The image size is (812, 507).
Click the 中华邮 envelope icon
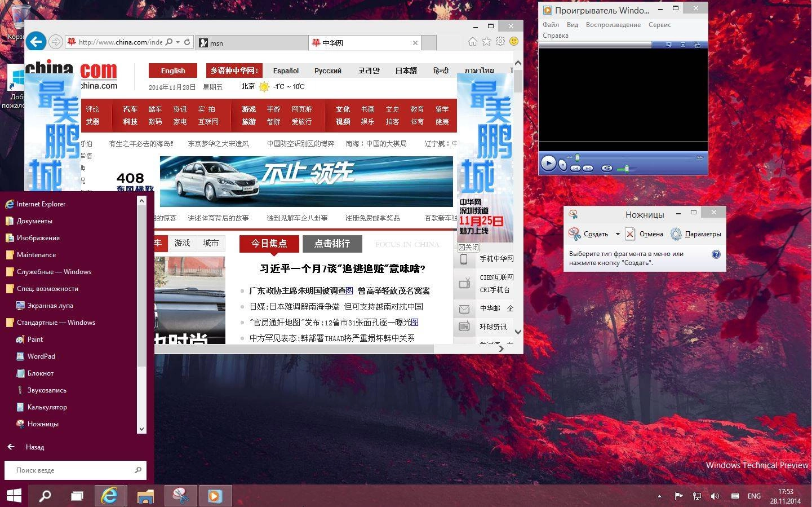(464, 308)
